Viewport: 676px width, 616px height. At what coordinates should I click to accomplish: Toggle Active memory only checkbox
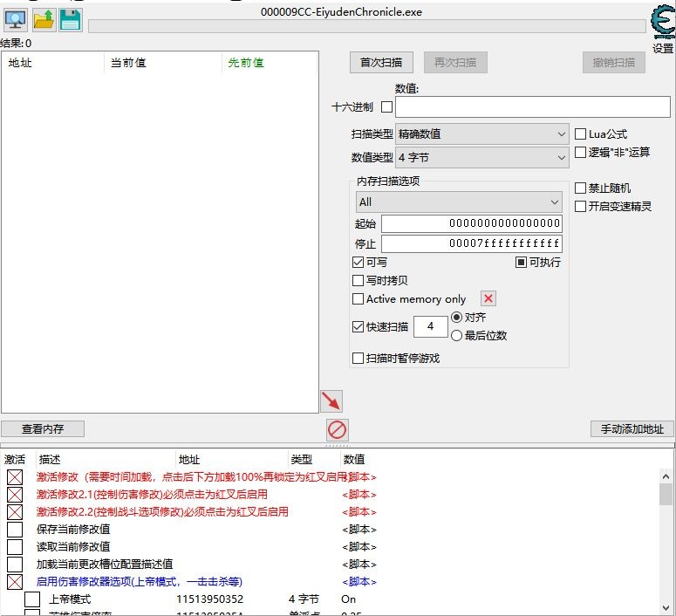358,299
